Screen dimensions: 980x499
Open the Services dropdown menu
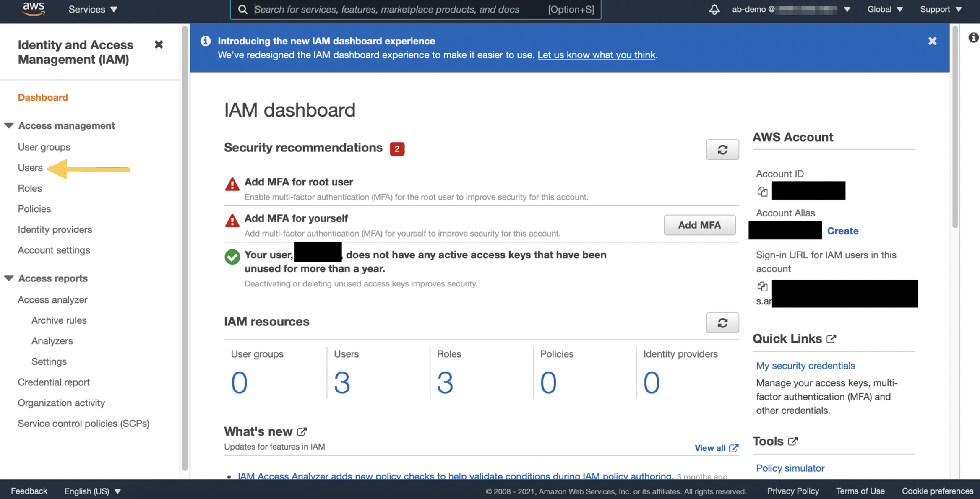[93, 9]
